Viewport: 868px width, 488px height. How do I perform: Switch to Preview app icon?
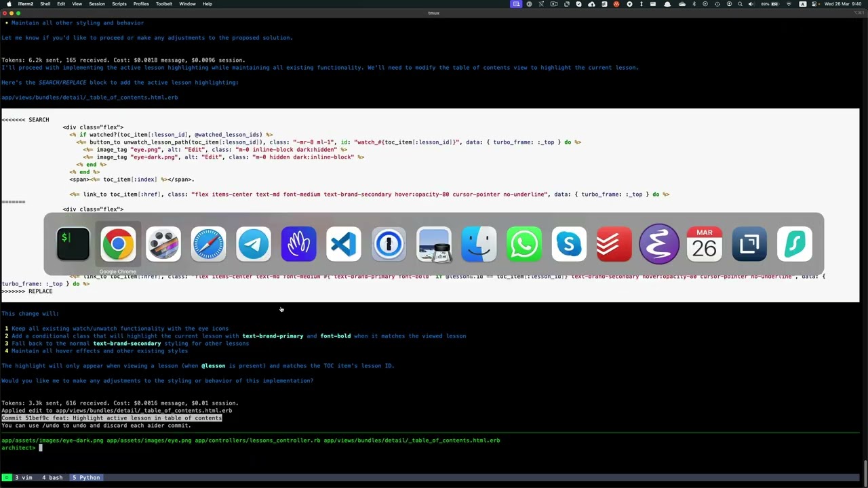[x=434, y=244]
